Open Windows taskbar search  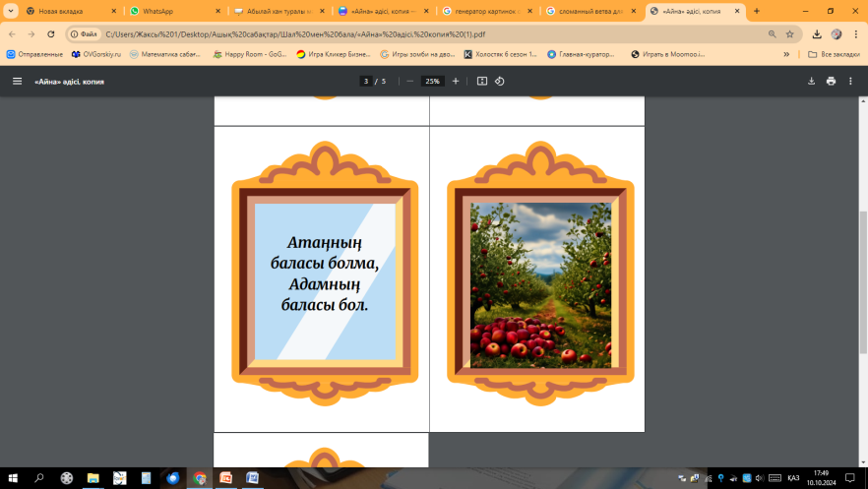pos(38,478)
